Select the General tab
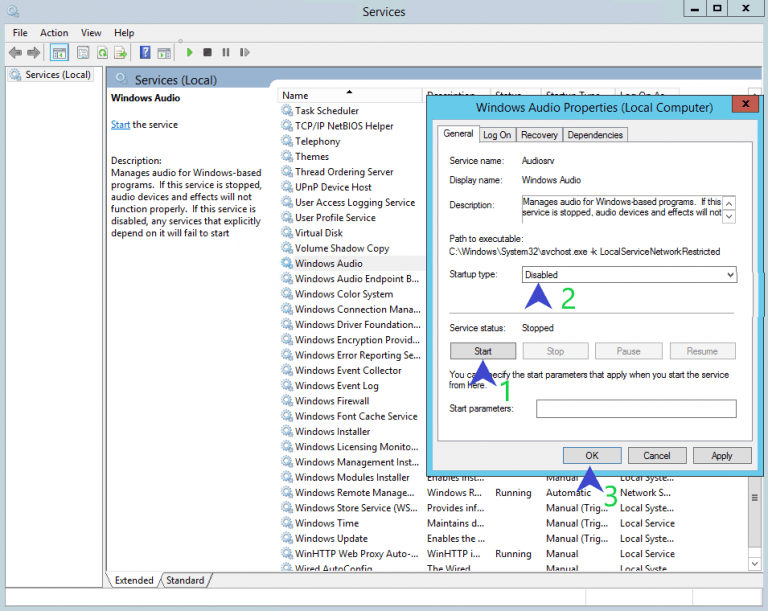The width and height of the screenshot is (768, 611). (458, 134)
